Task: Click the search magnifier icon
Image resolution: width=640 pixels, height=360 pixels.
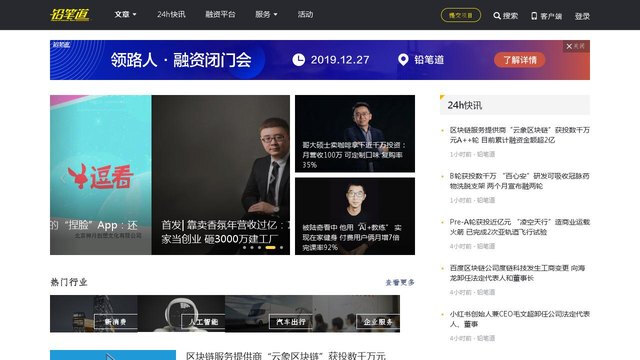Action: coord(497,16)
